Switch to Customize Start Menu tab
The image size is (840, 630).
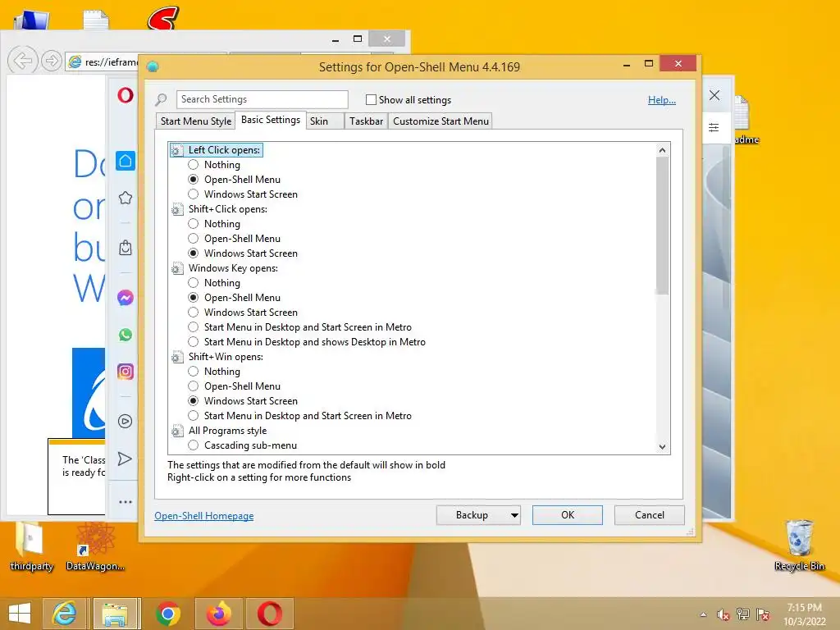441,121
